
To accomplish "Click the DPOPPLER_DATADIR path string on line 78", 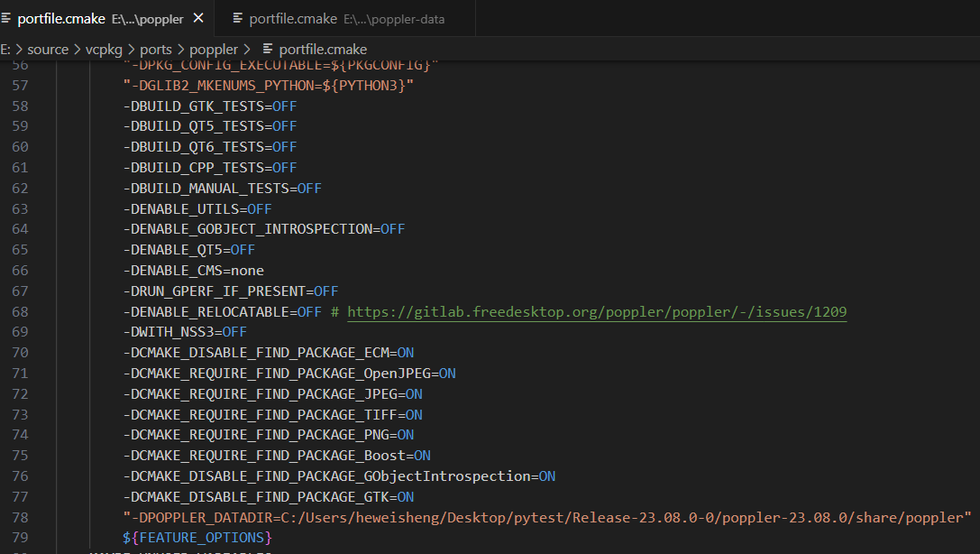I will [x=541, y=516].
